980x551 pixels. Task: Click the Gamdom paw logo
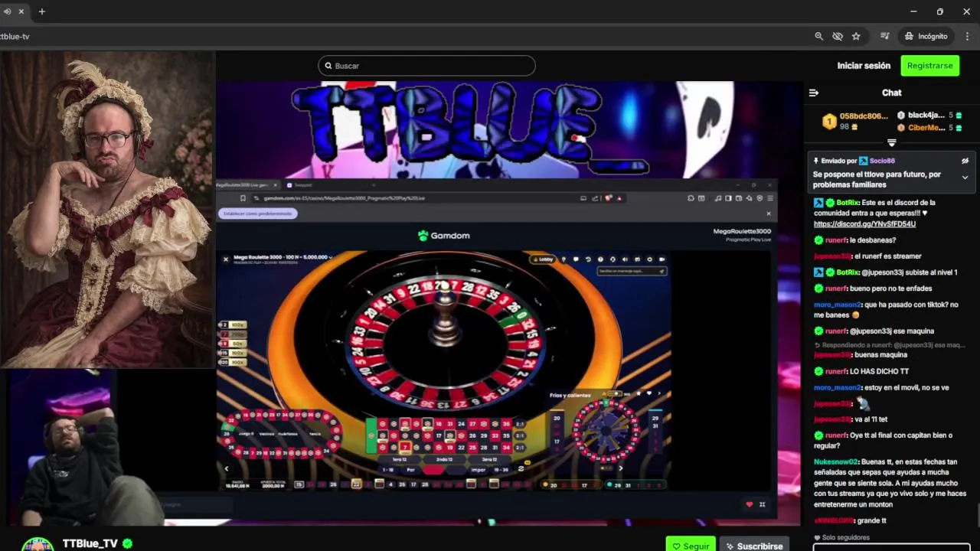point(423,236)
